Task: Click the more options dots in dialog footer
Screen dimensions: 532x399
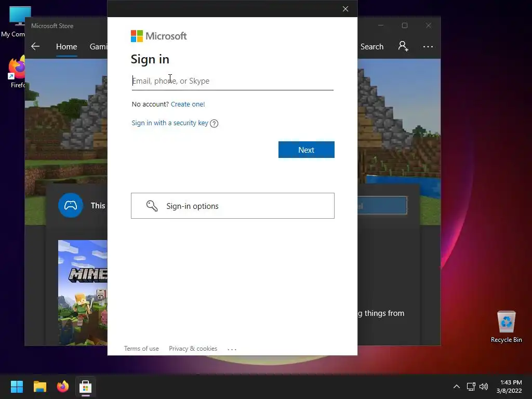Action: (x=232, y=349)
